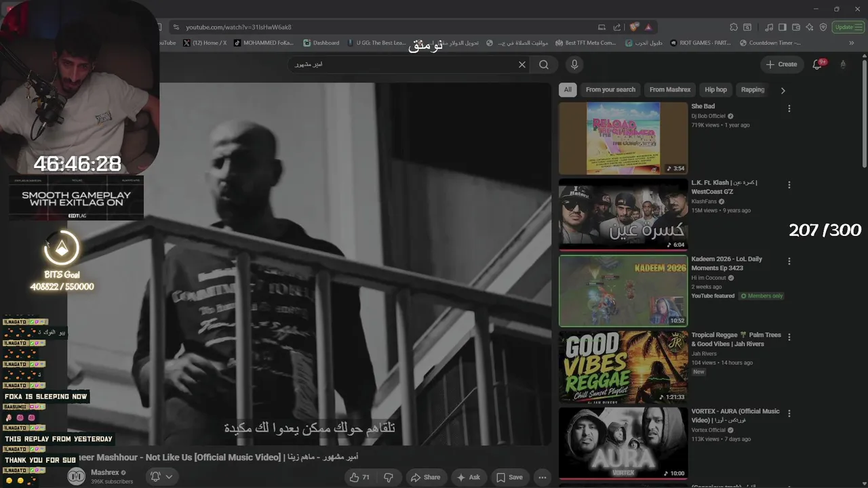Image resolution: width=868 pixels, height=488 pixels.
Task: Click the Jah Rivers channel name
Action: 704,354
